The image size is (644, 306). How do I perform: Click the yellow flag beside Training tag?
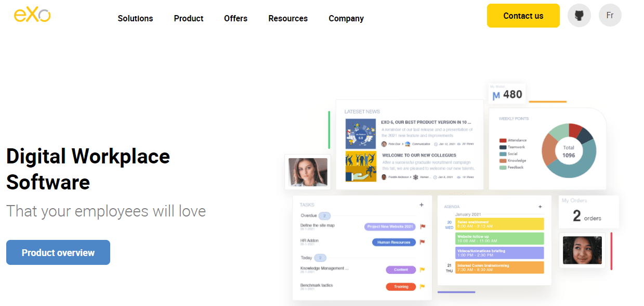423,286
